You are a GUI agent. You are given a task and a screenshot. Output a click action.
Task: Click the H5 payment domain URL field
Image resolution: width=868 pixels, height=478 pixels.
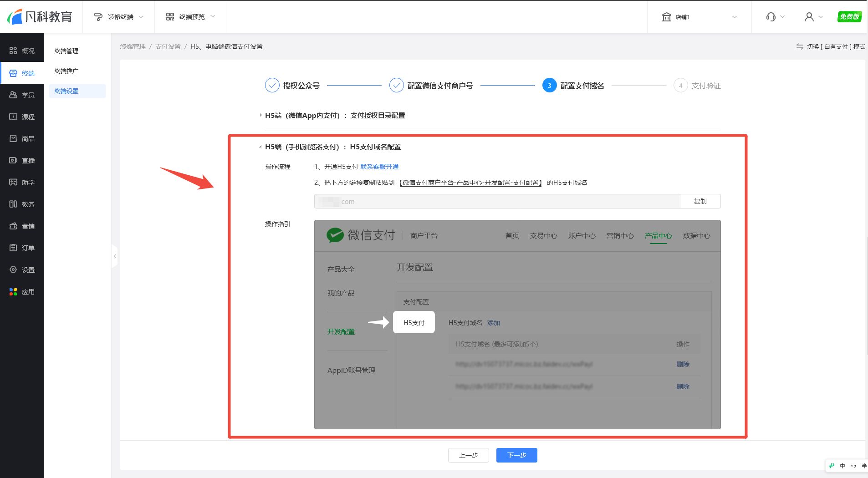click(497, 201)
